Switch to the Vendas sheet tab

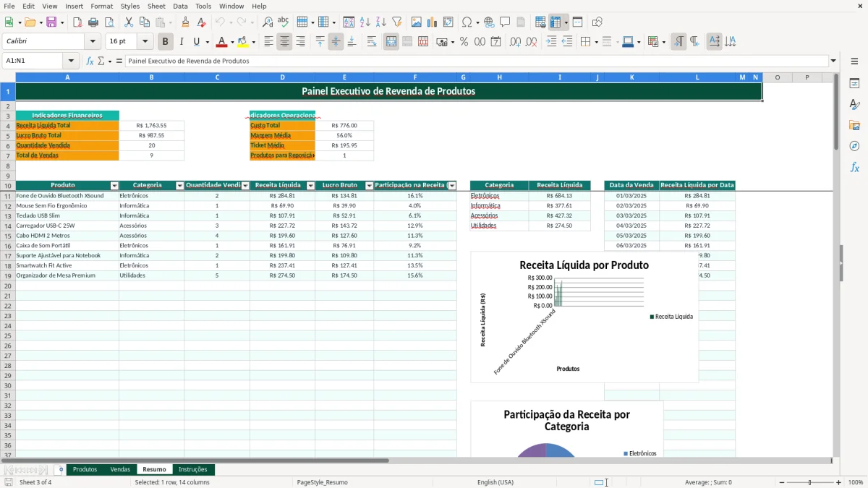(120, 469)
